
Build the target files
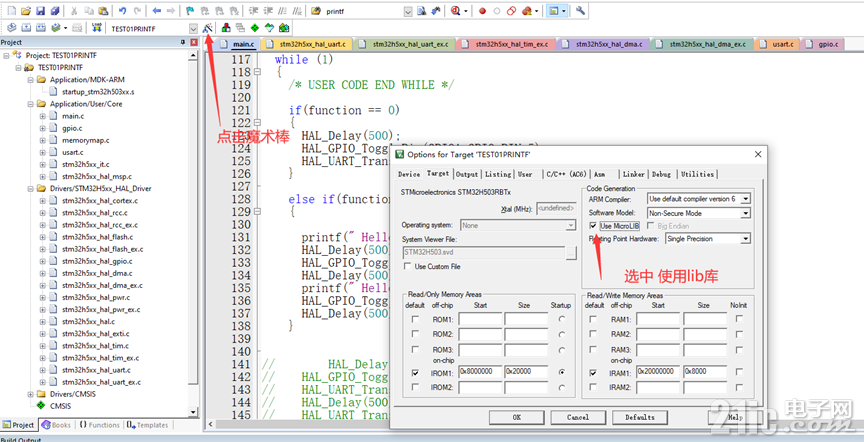[x=26, y=28]
